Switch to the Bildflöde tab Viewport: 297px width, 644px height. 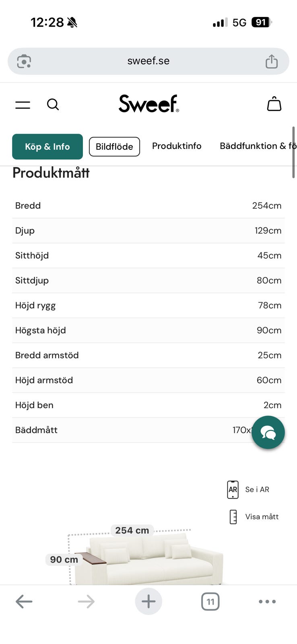114,147
